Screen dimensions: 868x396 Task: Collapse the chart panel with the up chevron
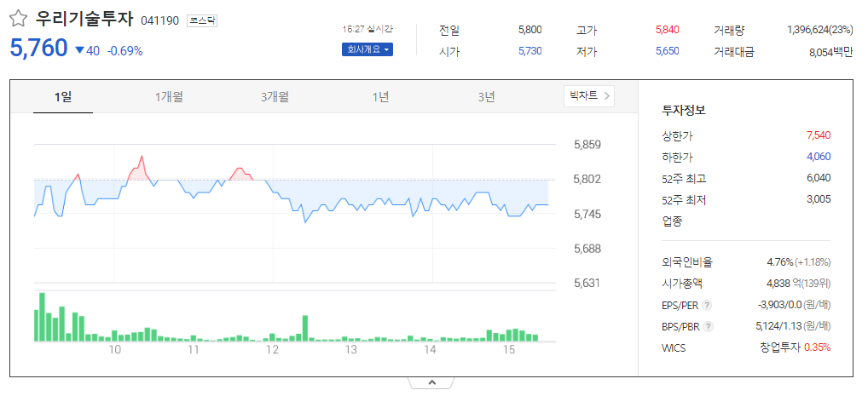[431, 382]
